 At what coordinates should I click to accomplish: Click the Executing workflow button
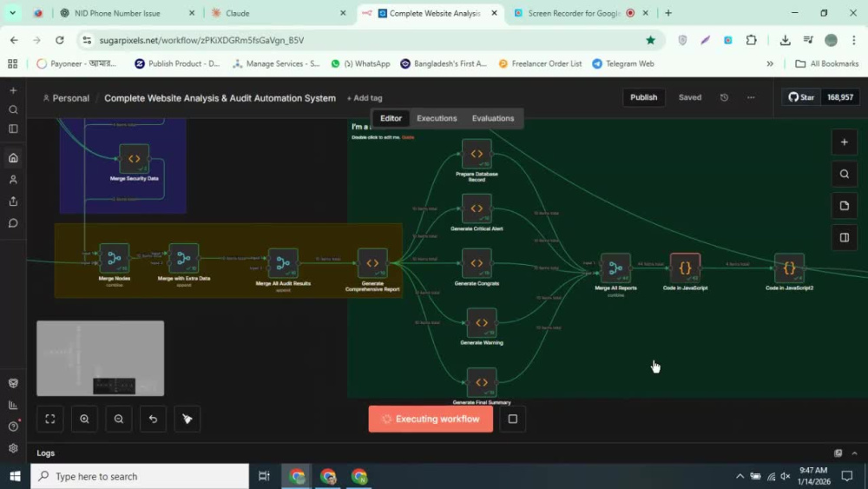click(431, 420)
